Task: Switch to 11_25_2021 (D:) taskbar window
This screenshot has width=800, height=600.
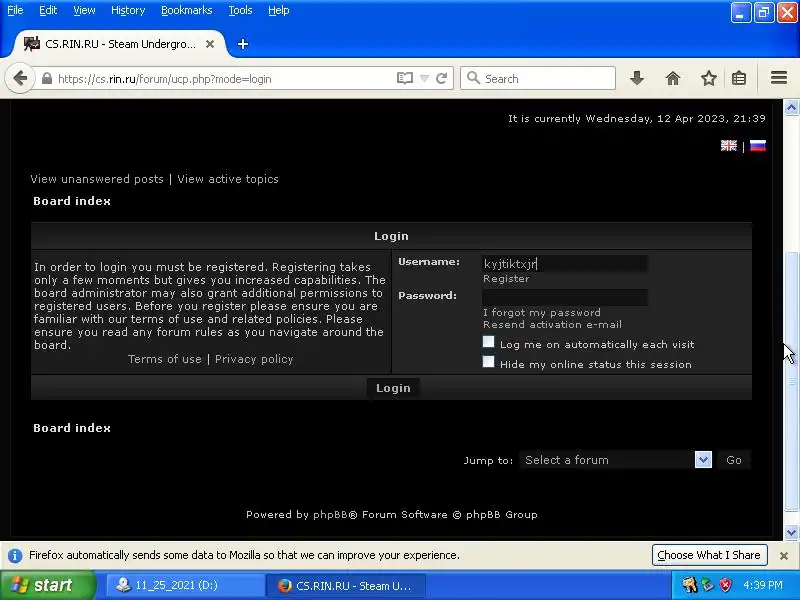Action: click(x=185, y=586)
